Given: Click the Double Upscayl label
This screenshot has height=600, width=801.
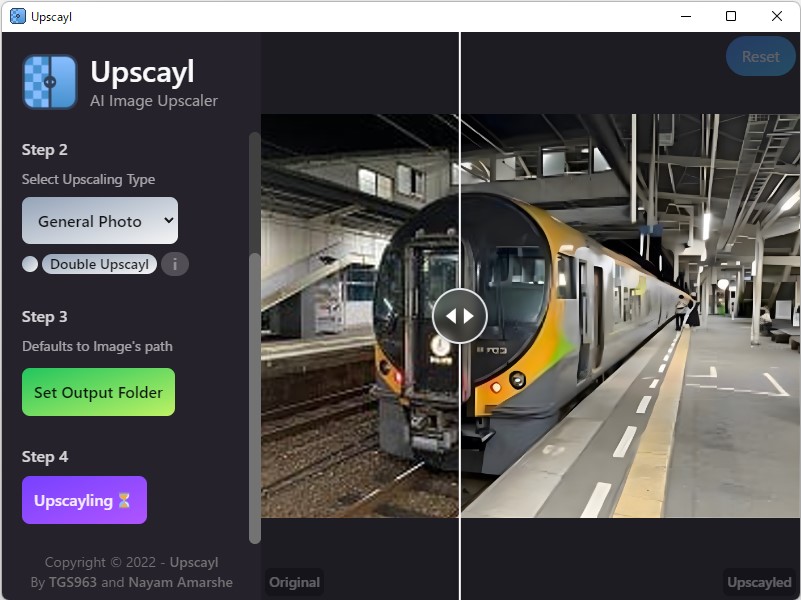Looking at the screenshot, I should [x=100, y=264].
